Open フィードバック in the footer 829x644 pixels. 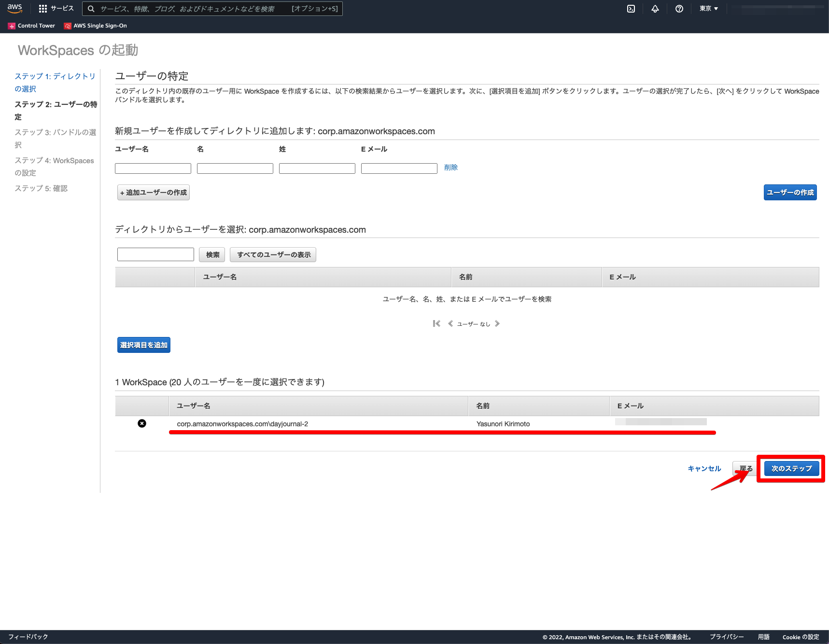point(28,637)
